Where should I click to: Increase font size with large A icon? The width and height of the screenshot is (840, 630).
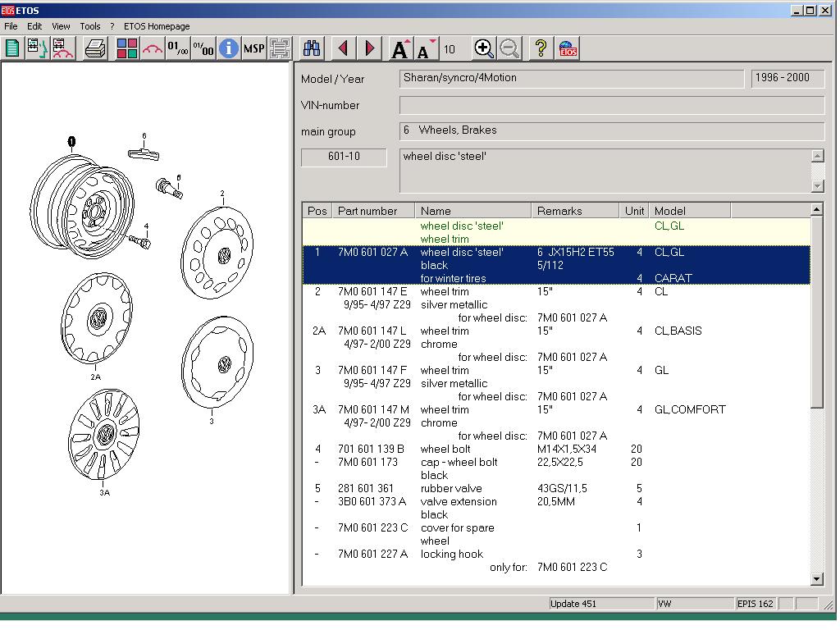click(x=400, y=49)
